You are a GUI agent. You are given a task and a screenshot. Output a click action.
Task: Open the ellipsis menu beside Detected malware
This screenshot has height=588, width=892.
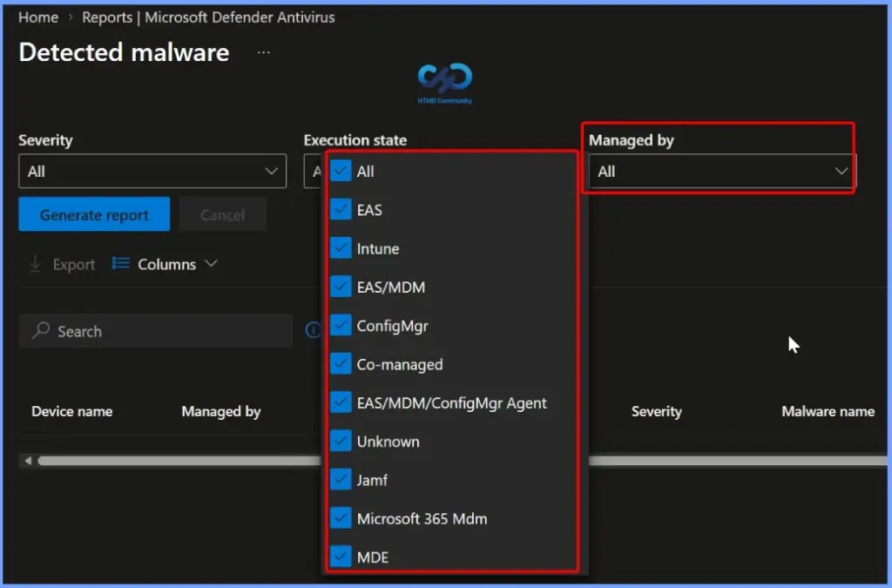pos(263,52)
